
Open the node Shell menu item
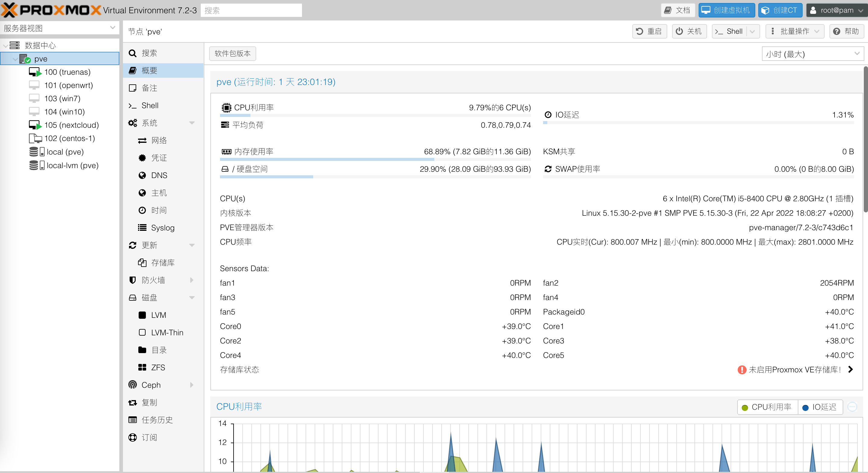click(149, 105)
